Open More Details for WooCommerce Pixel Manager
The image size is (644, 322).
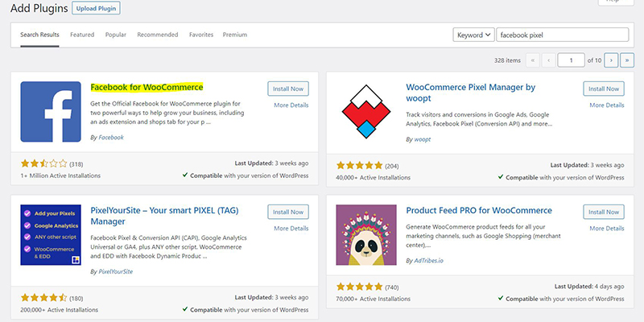(607, 105)
